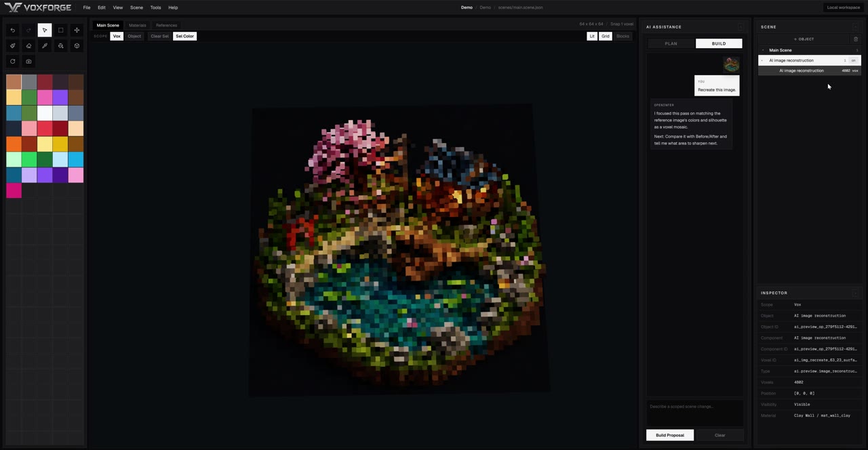Collapse the Inspector panel header icon
The height and width of the screenshot is (450, 868).
[856, 293]
